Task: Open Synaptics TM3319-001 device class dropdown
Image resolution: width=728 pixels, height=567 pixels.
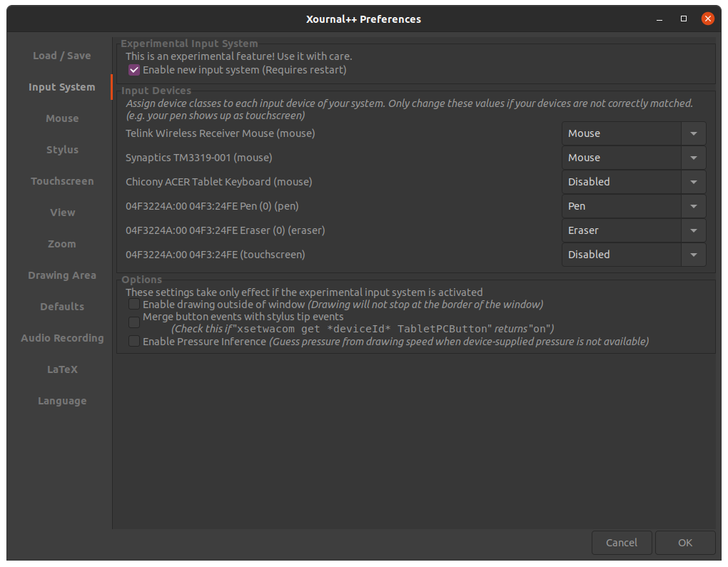Action: click(634, 158)
